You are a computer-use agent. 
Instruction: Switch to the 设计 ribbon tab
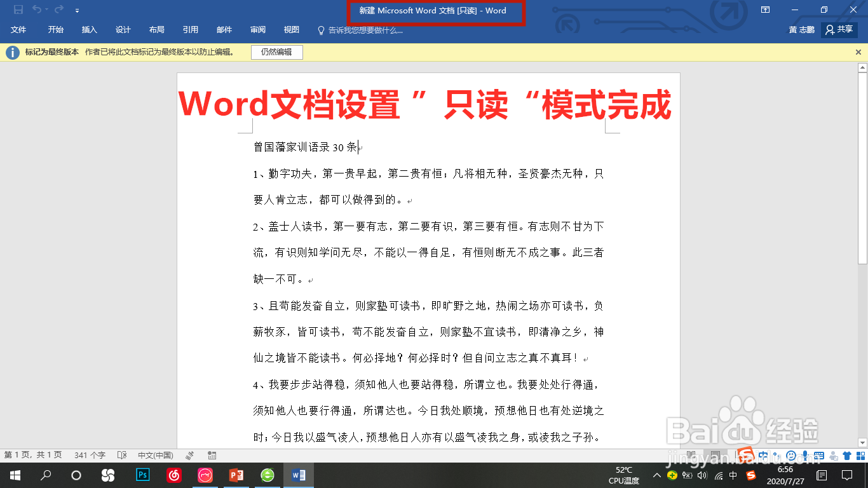(123, 30)
